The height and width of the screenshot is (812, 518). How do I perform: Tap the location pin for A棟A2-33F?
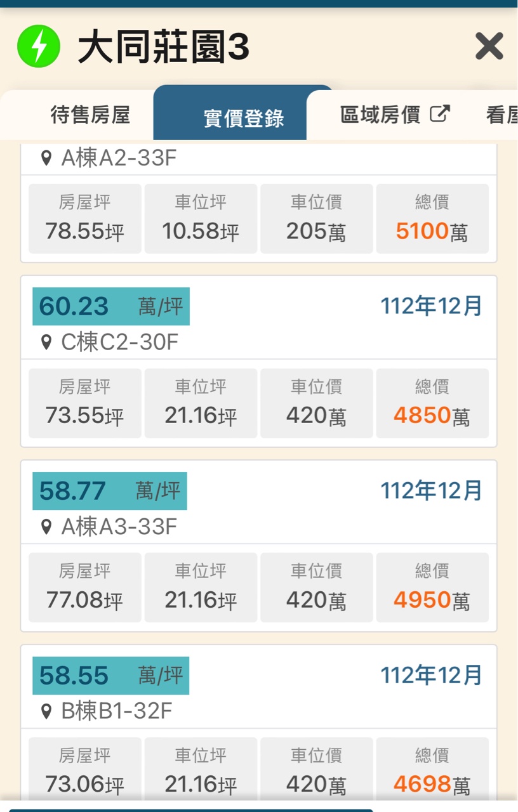point(46,158)
